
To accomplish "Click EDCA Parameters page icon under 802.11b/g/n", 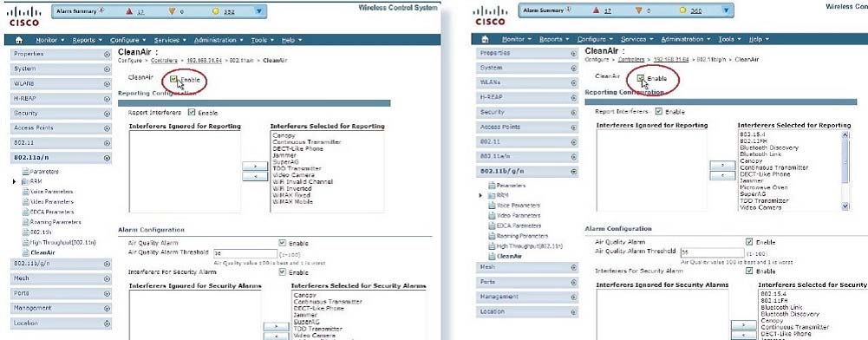I will point(492,226).
